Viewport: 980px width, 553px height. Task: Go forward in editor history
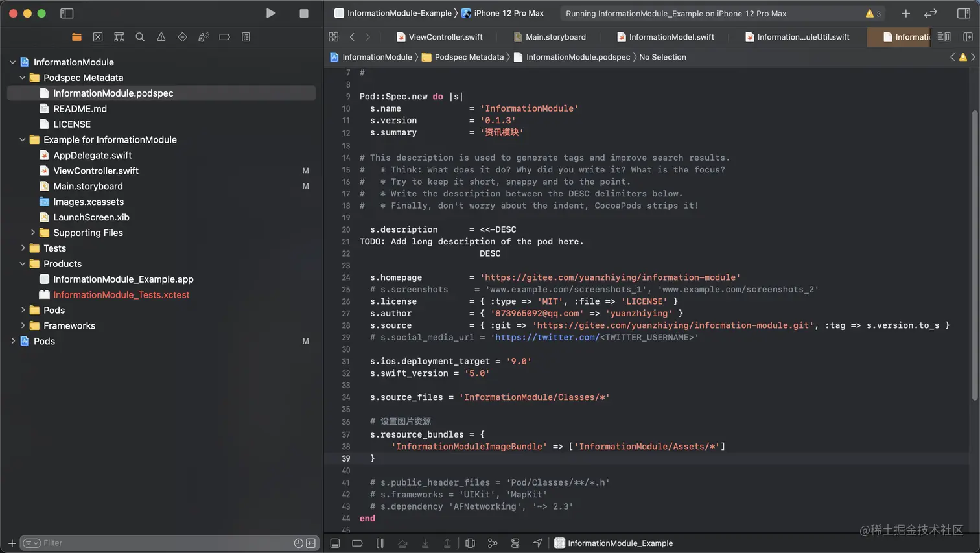[367, 37]
